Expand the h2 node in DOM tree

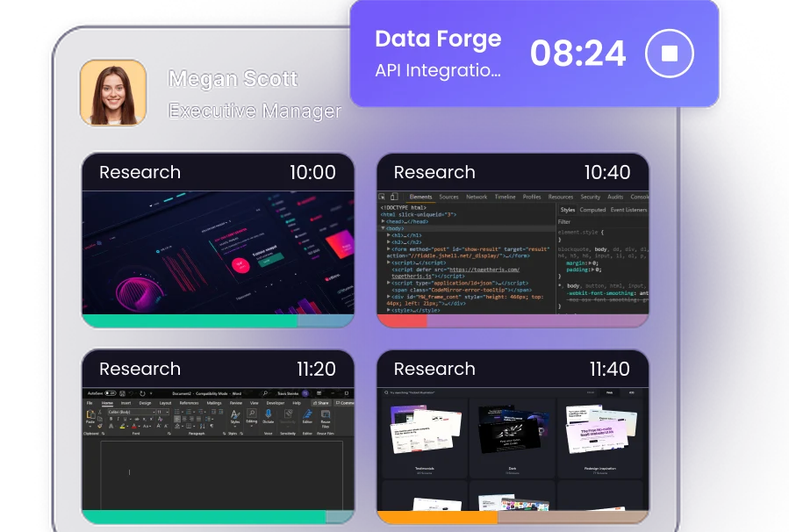[389, 242]
